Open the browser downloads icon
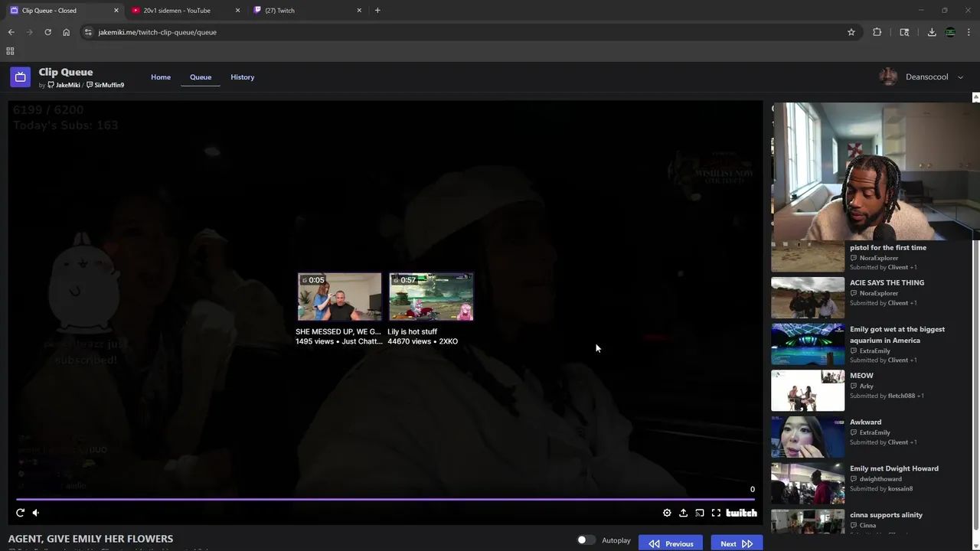 click(932, 32)
